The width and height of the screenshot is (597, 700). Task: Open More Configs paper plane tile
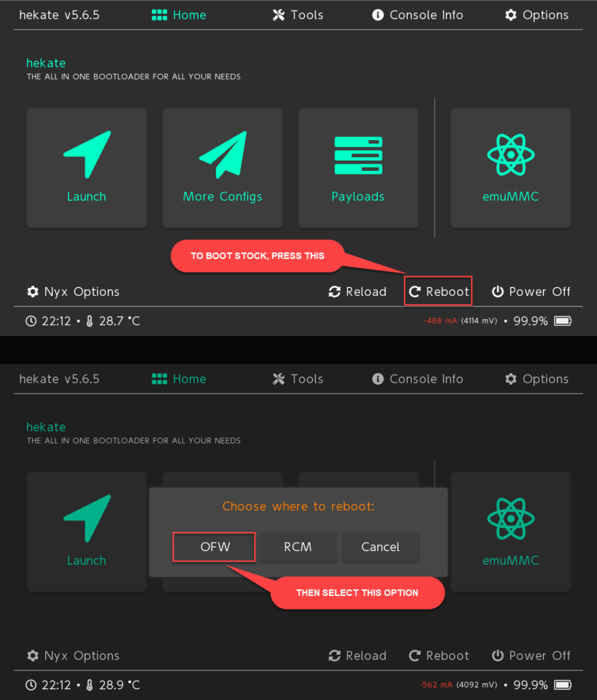tap(222, 168)
